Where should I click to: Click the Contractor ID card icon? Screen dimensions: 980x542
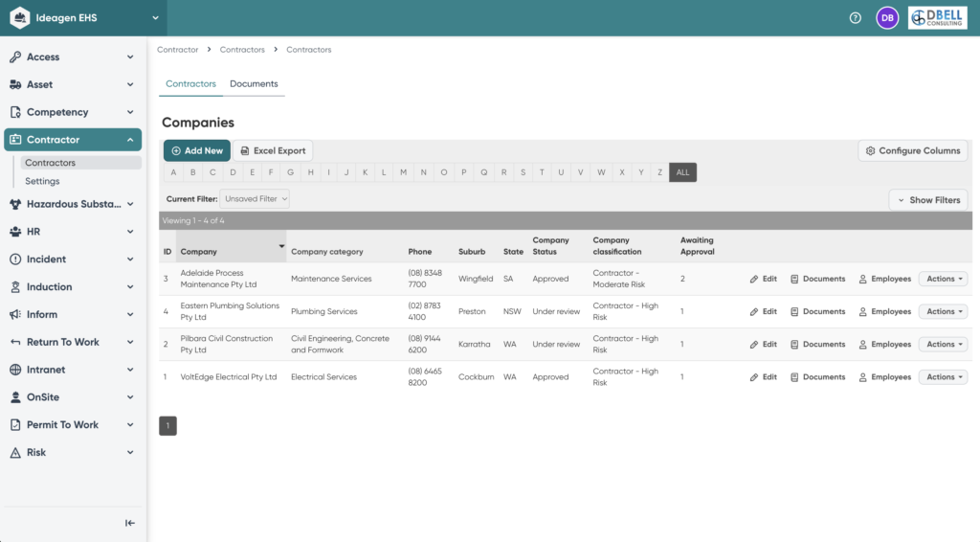[x=15, y=140]
